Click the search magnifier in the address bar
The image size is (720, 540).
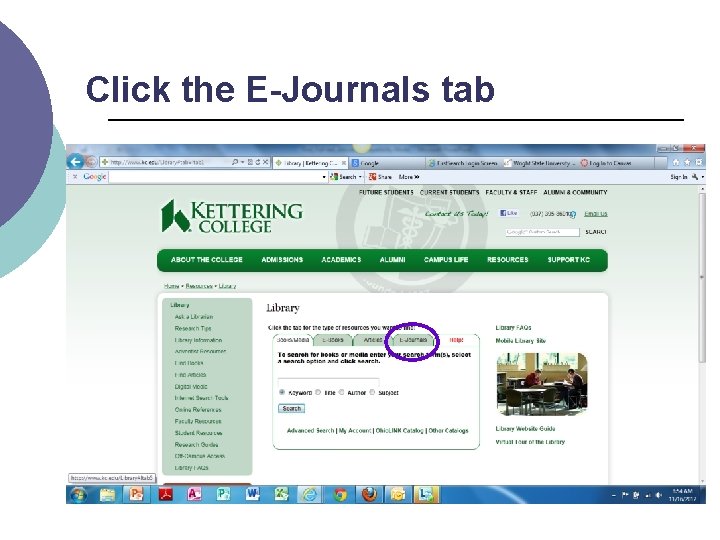pos(235,162)
